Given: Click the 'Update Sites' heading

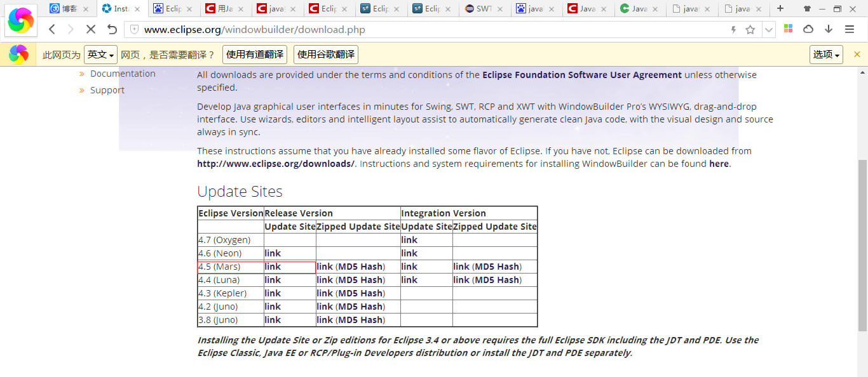Looking at the screenshot, I should 240,192.
